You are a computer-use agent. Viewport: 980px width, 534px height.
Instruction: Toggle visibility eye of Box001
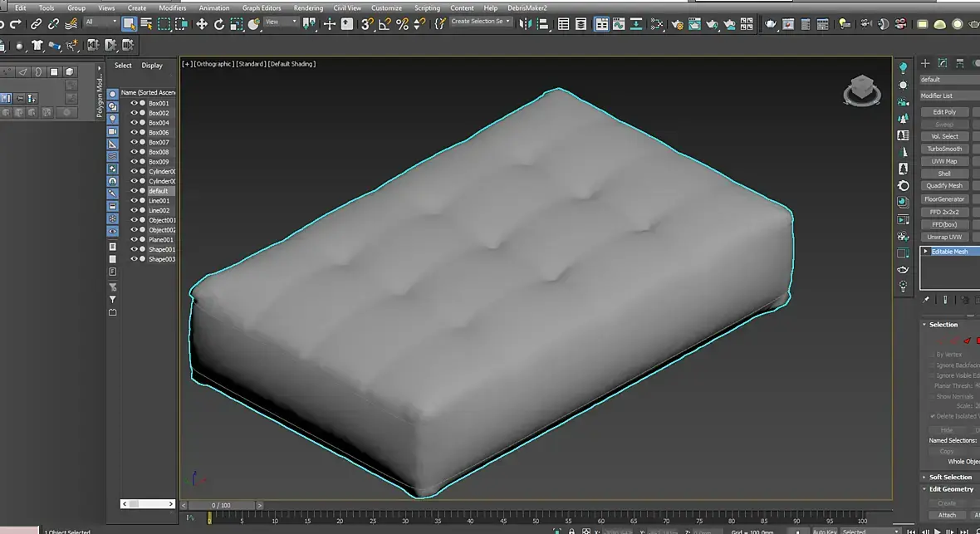[134, 103]
